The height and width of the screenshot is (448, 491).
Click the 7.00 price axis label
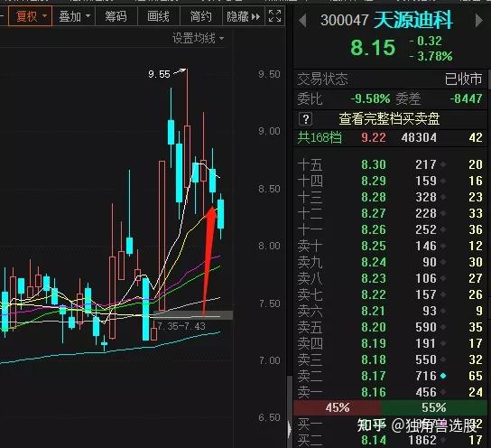269,360
